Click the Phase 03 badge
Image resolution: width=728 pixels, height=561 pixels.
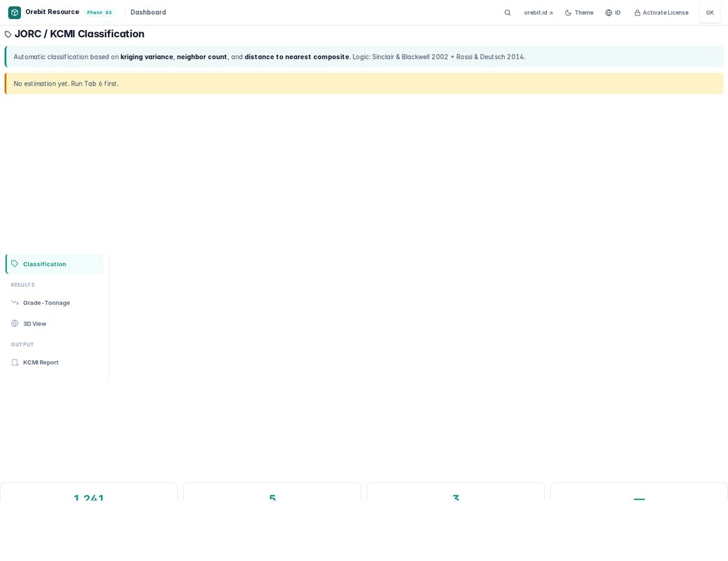(100, 13)
